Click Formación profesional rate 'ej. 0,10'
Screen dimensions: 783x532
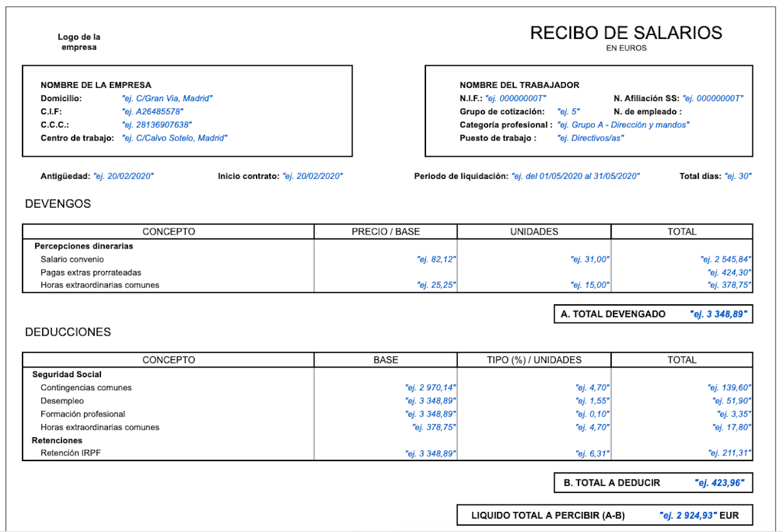(593, 414)
